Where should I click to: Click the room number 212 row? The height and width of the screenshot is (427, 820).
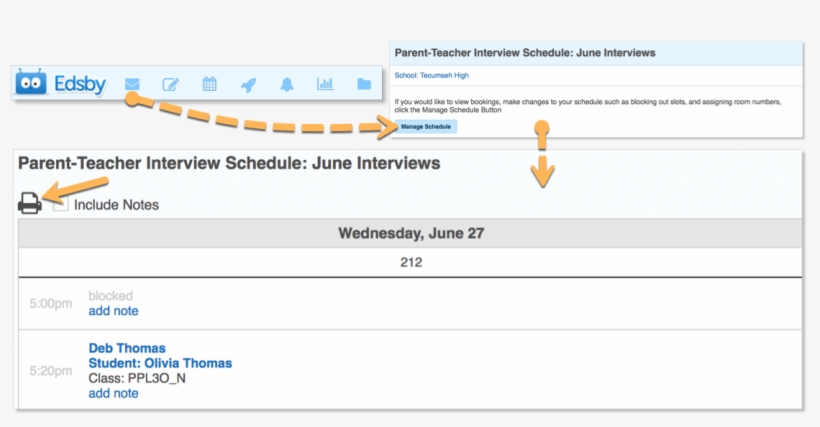point(410,263)
